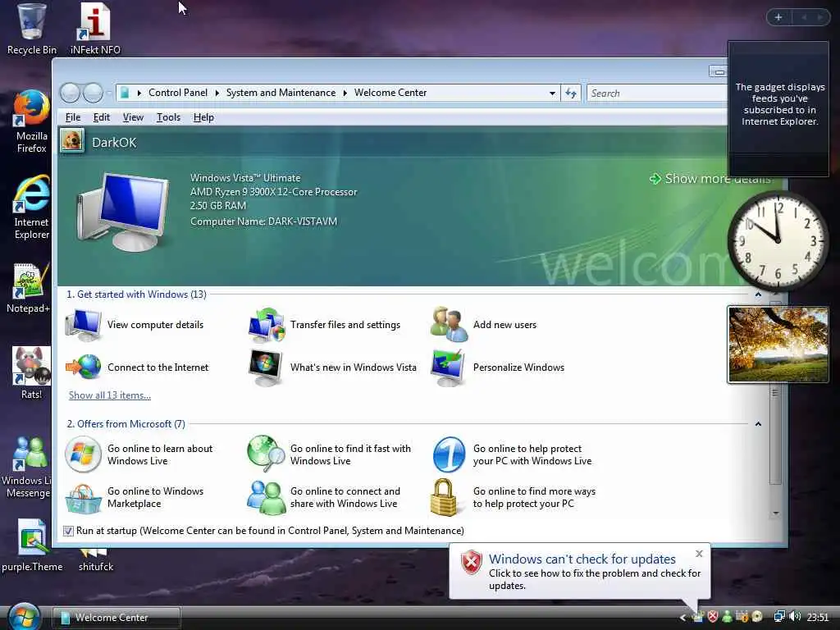
Task: Click the network connection tray icon
Action: pos(779,617)
